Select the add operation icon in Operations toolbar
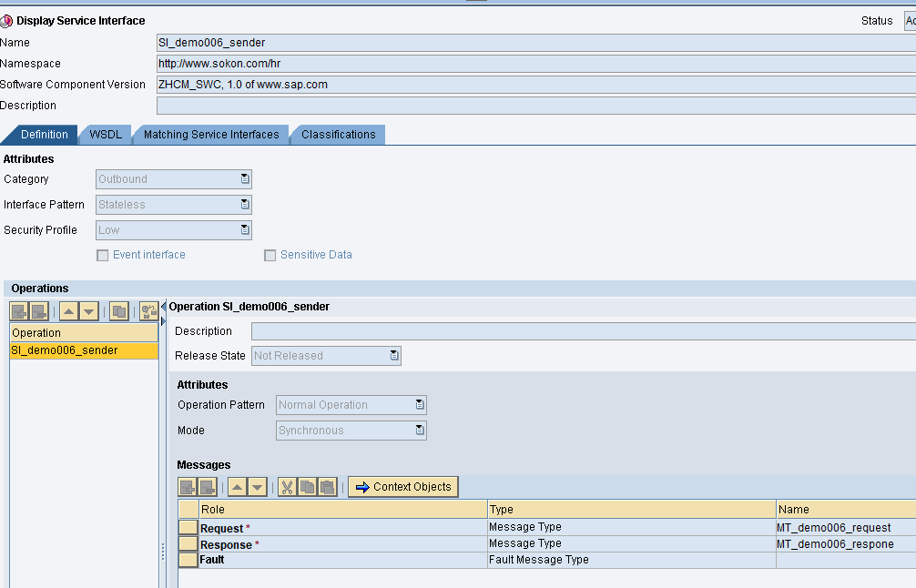The image size is (916, 588). pos(18,310)
